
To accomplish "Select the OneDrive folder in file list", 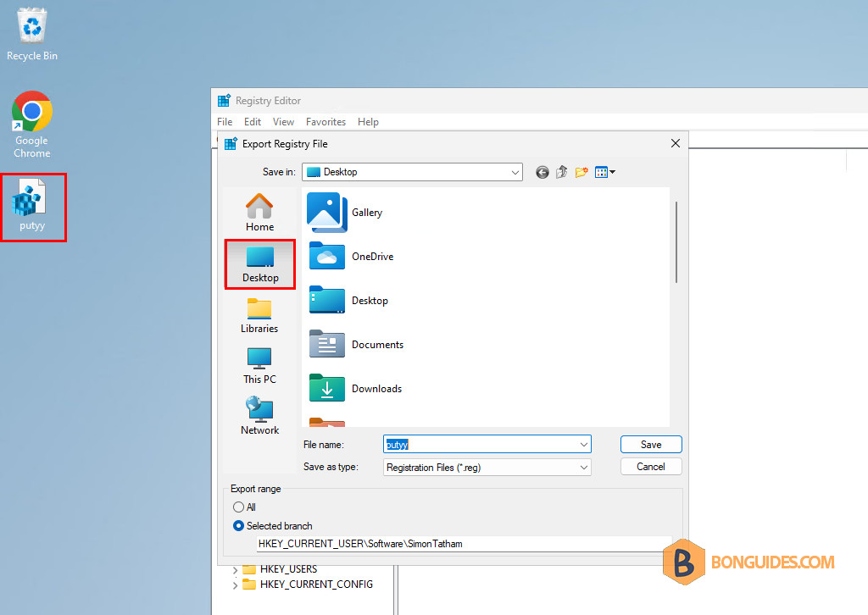I will click(351, 257).
